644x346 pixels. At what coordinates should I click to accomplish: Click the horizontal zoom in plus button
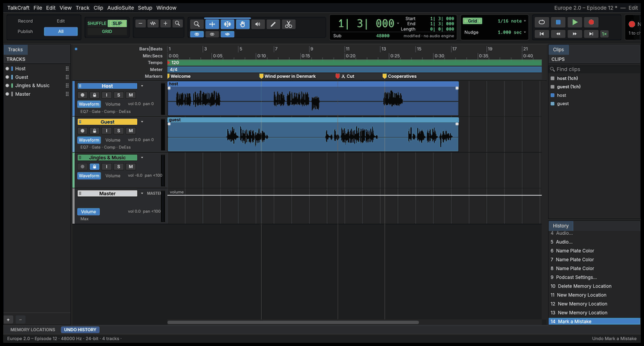165,23
